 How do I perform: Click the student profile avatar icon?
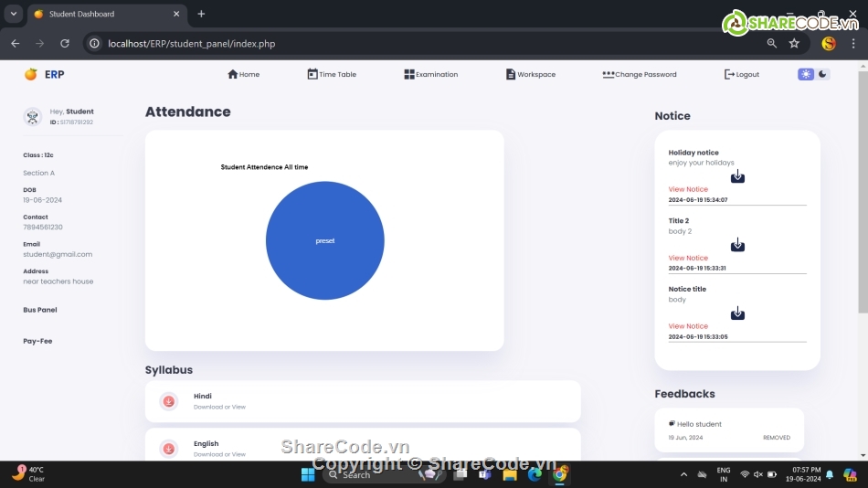pos(33,117)
